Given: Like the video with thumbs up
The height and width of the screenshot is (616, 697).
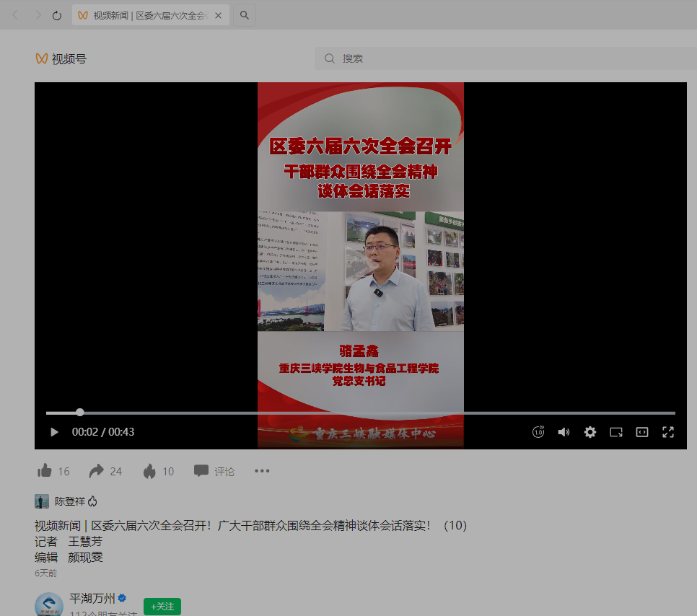Looking at the screenshot, I should [x=45, y=471].
